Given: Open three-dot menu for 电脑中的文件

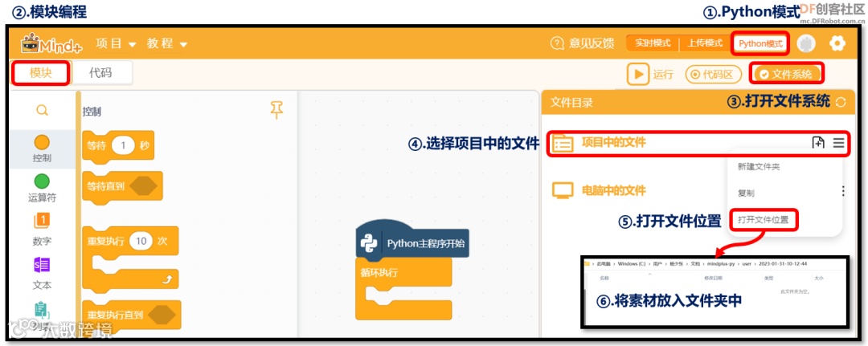Looking at the screenshot, I should coord(842,191).
